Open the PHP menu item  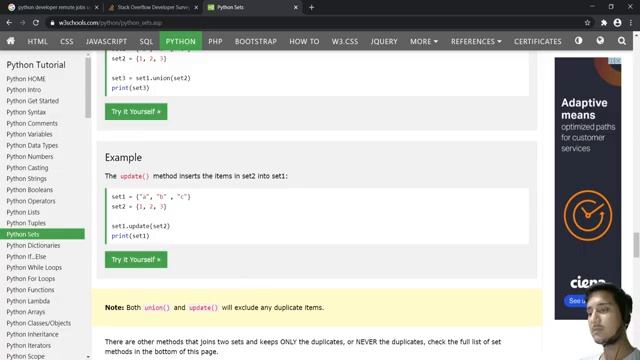[215, 41]
